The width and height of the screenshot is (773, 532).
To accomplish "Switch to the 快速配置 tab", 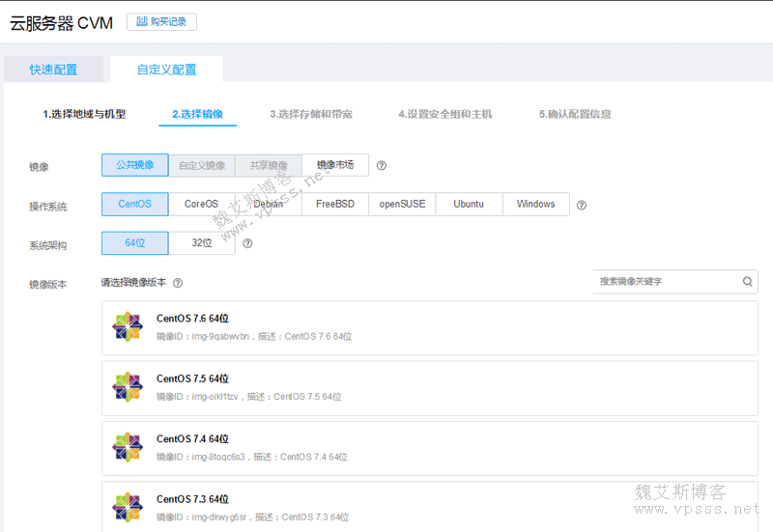I will tap(53, 70).
